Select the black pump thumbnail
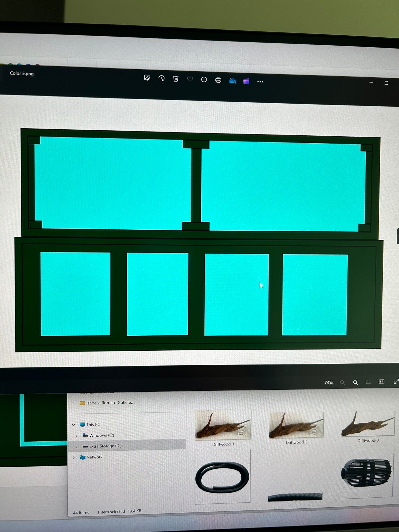This screenshot has width=399, height=532. (366, 472)
